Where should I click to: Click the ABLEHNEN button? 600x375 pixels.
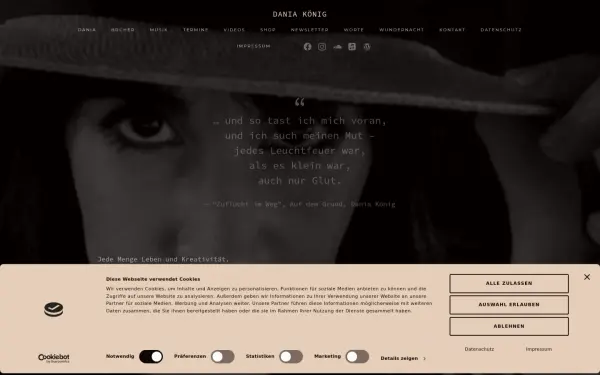(x=509, y=326)
